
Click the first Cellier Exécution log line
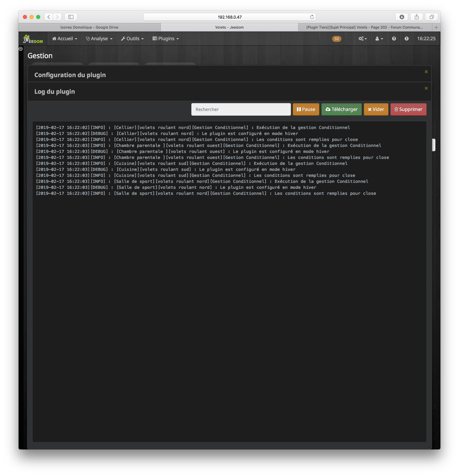[x=193, y=128]
